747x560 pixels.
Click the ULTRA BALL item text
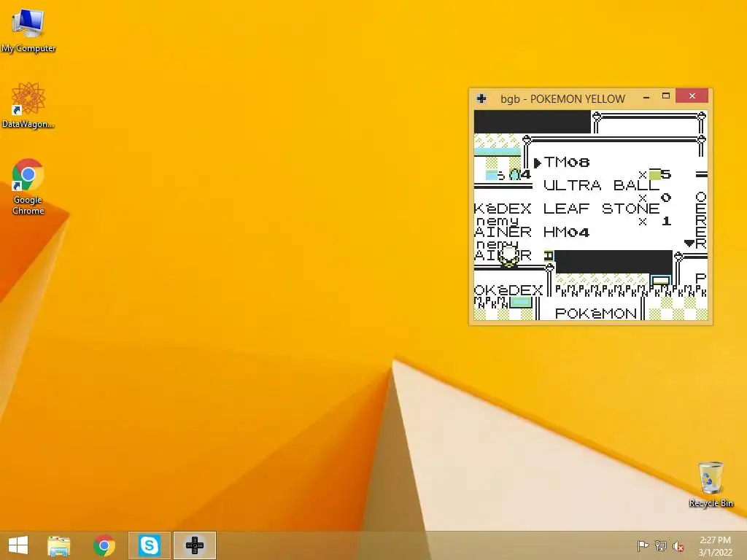601,185
